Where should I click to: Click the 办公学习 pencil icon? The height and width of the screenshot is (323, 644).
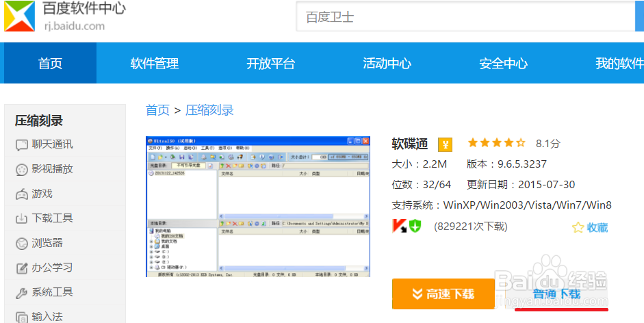21,268
